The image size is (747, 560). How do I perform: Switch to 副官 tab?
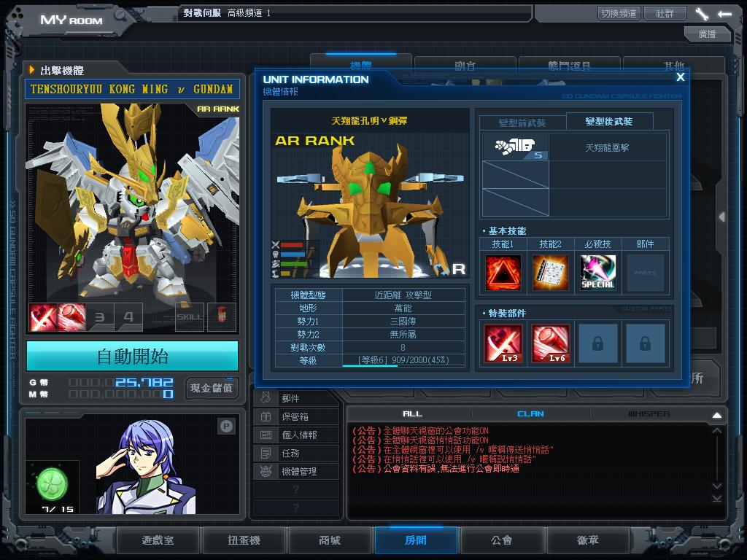pos(465,64)
